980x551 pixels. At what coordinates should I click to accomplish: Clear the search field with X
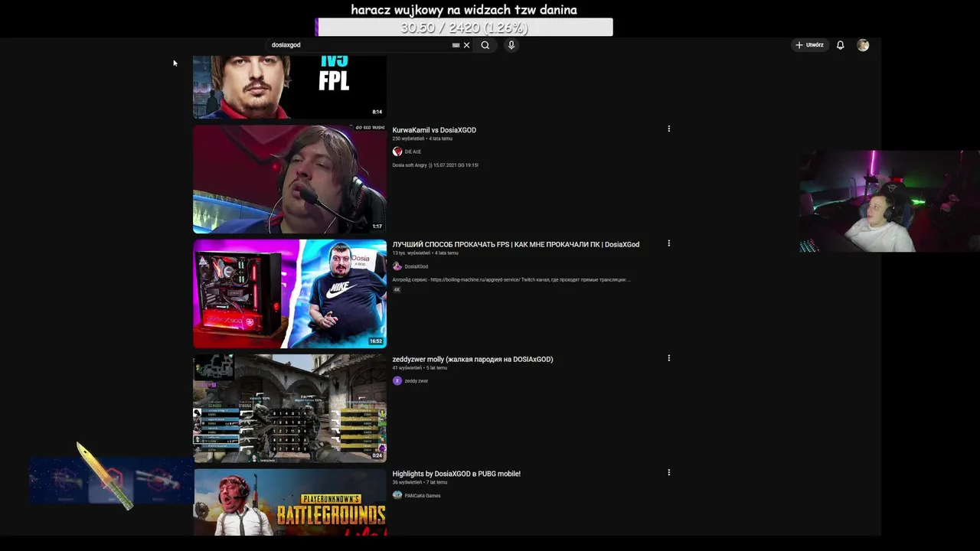point(466,45)
